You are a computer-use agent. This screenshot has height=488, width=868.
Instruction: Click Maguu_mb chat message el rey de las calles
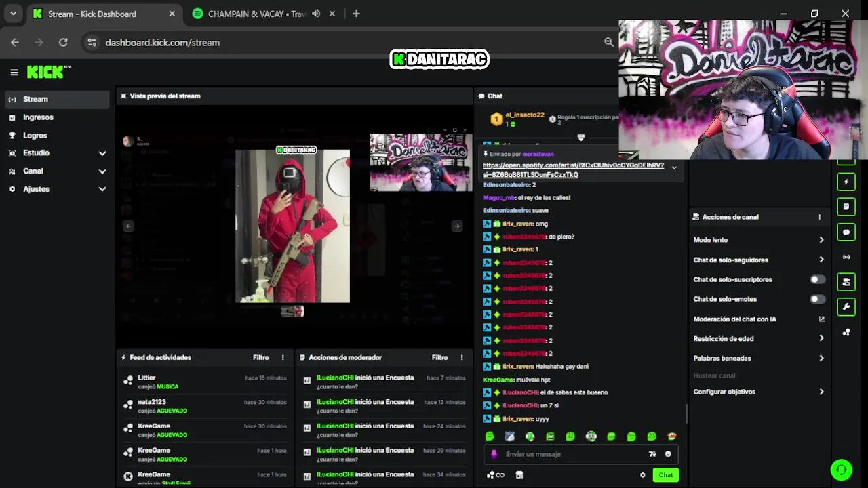(x=526, y=197)
